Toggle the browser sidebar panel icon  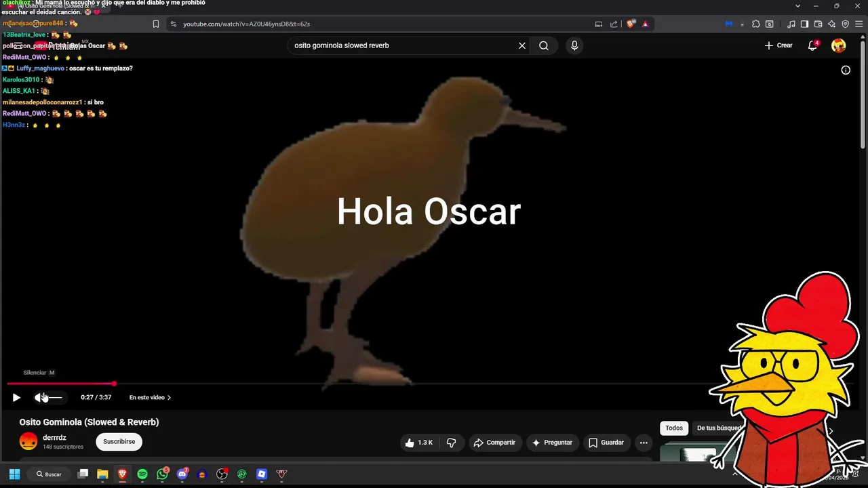point(804,24)
